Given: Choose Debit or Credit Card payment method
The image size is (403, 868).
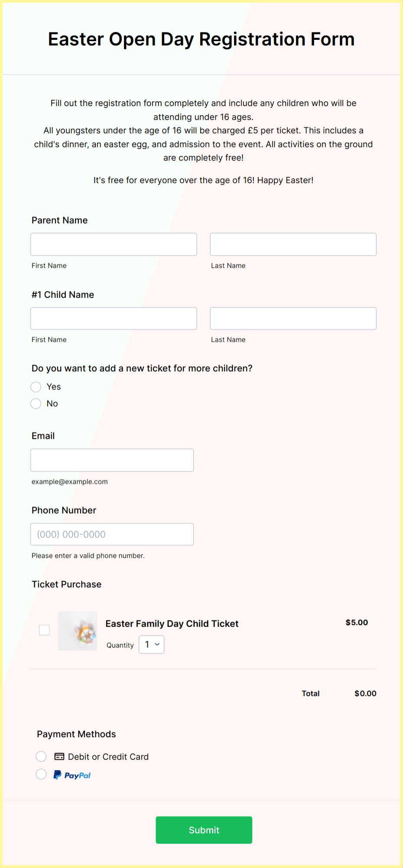Looking at the screenshot, I should coord(41,756).
